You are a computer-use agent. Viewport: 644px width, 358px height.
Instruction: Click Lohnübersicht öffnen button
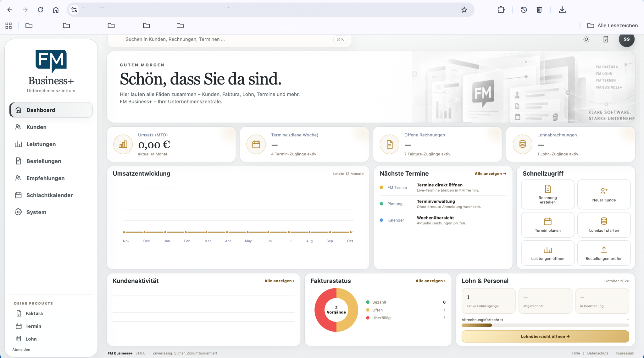coord(545,336)
